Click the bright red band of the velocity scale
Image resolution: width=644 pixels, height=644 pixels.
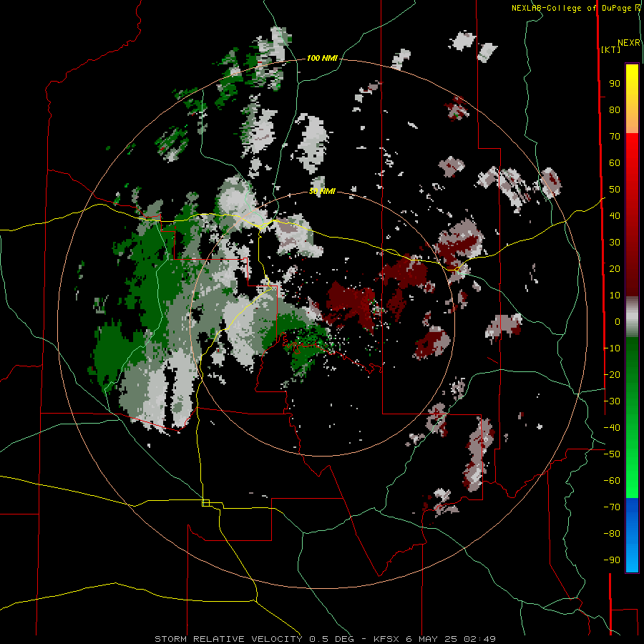click(x=632, y=150)
